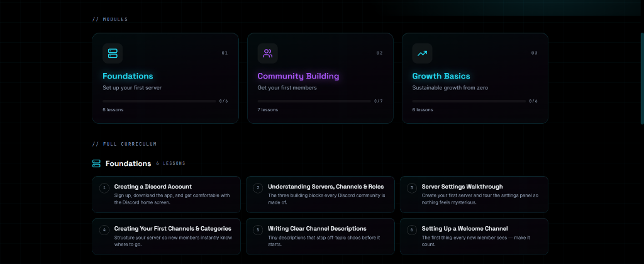
Task: Click the 02 module number label
Action: pos(379,53)
